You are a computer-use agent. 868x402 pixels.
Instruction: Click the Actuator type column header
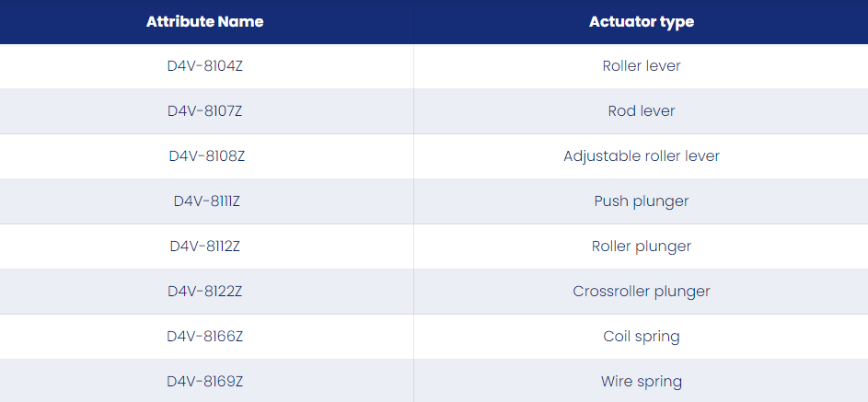(x=641, y=21)
